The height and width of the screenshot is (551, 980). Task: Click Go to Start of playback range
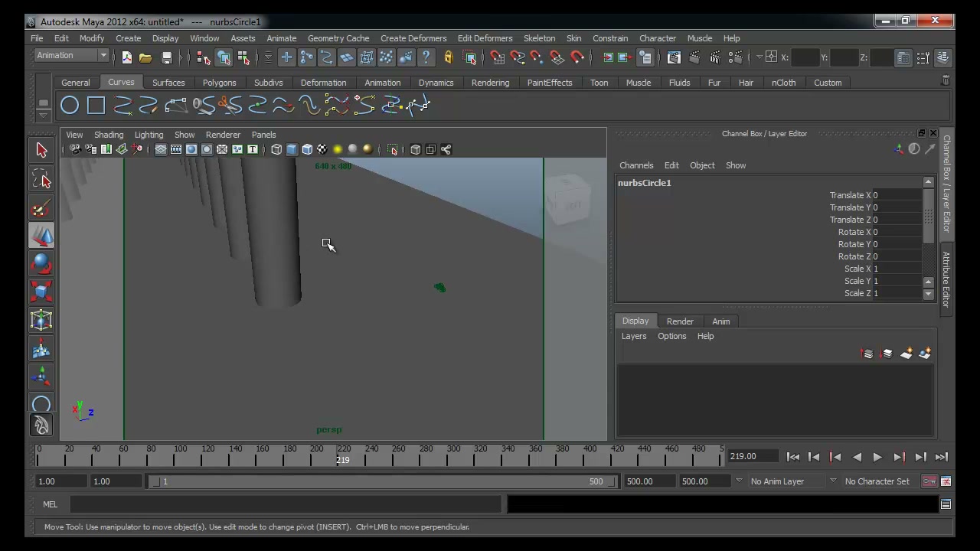pos(793,457)
